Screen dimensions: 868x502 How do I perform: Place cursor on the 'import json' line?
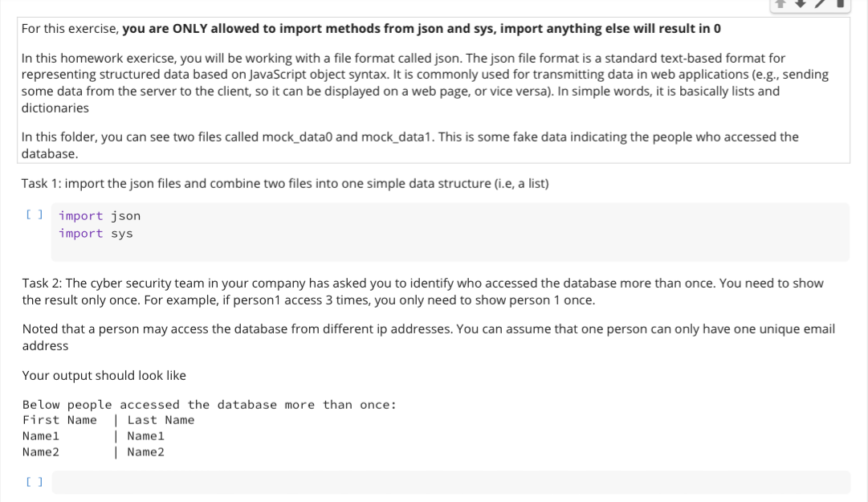[100, 216]
